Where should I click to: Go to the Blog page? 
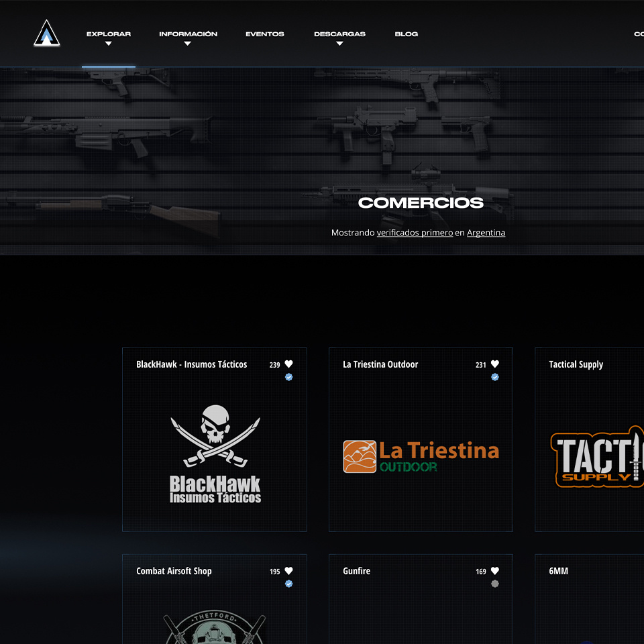pyautogui.click(x=407, y=34)
